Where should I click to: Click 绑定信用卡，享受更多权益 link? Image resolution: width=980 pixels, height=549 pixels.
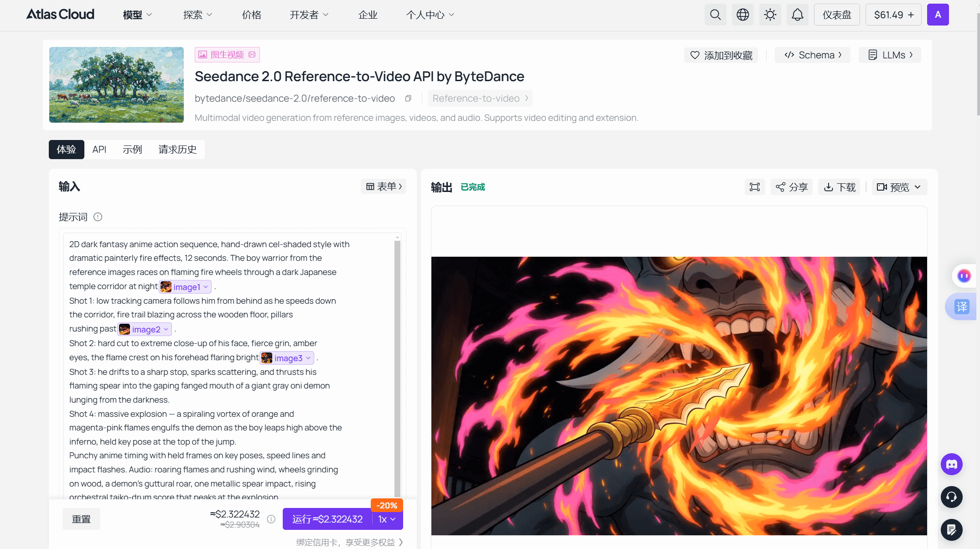point(349,542)
